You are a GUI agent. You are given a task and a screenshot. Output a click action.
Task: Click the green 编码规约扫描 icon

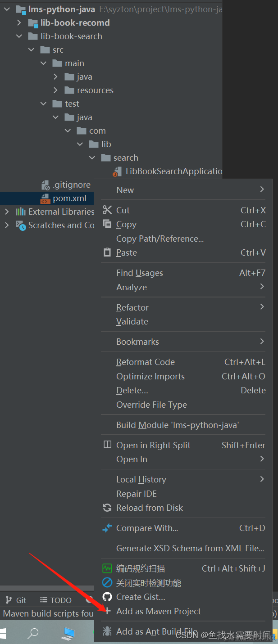click(107, 568)
